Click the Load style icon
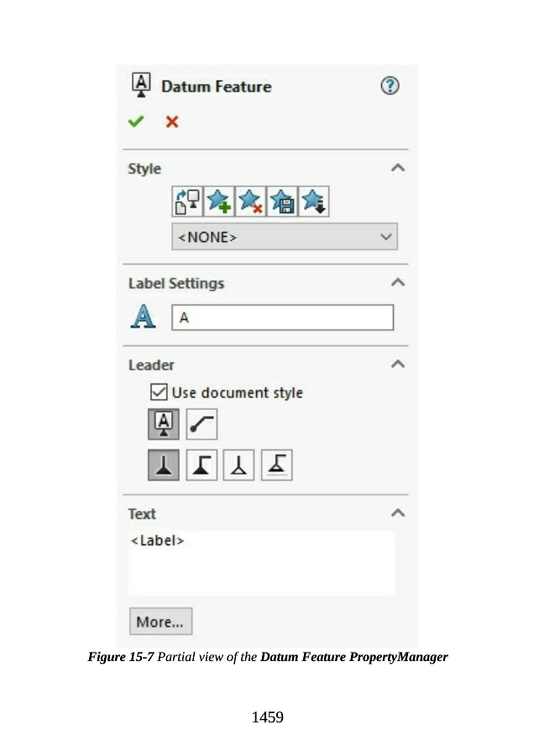Viewport: 534px width, 756px height. tap(313, 202)
